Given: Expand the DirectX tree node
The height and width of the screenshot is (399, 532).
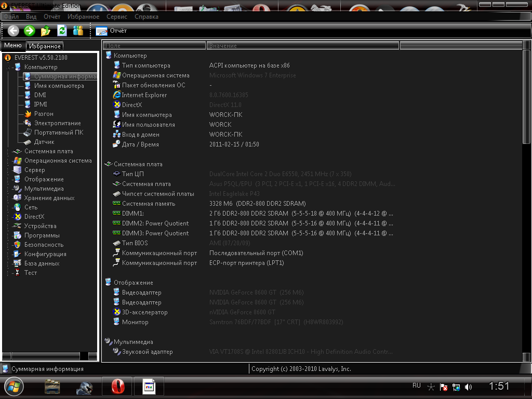Looking at the screenshot, I should pyautogui.click(x=8, y=217).
